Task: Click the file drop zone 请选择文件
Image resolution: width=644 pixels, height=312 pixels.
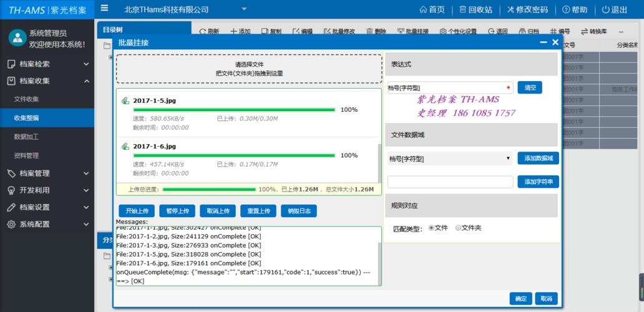Action: 250,69
